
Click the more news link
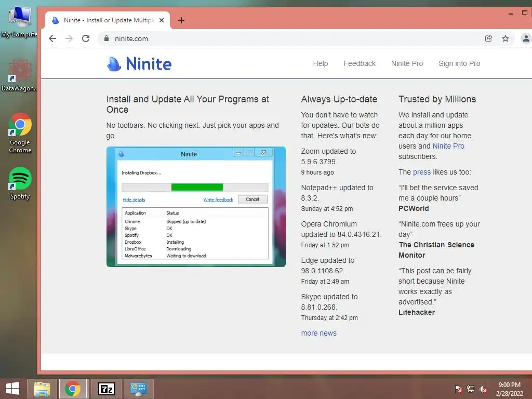(318, 333)
